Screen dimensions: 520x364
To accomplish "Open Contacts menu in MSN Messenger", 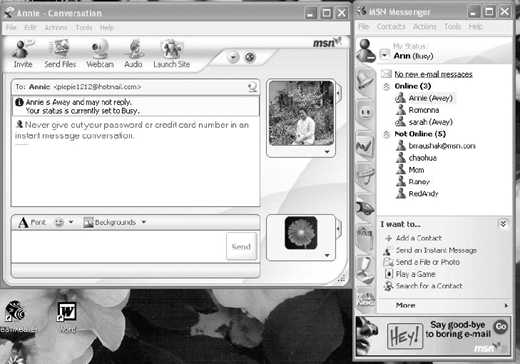I will (x=391, y=27).
